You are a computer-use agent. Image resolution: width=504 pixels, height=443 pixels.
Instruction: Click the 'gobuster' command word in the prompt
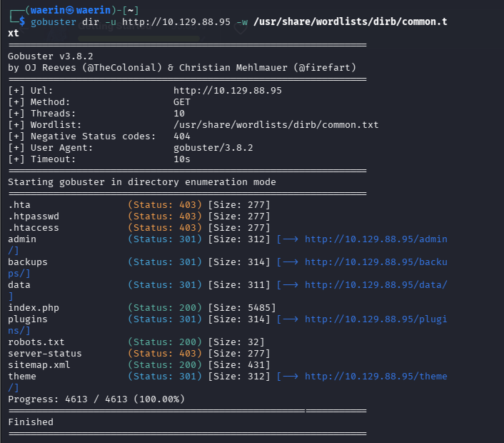click(54, 22)
